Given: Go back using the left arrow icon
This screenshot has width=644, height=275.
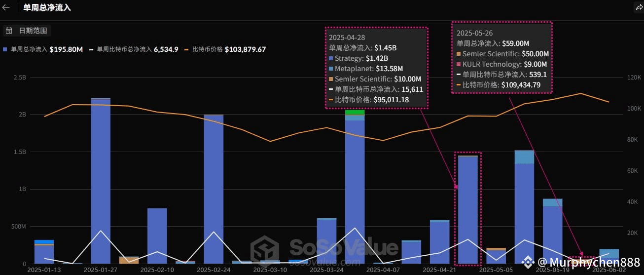Looking at the screenshot, I should pos(6,7).
